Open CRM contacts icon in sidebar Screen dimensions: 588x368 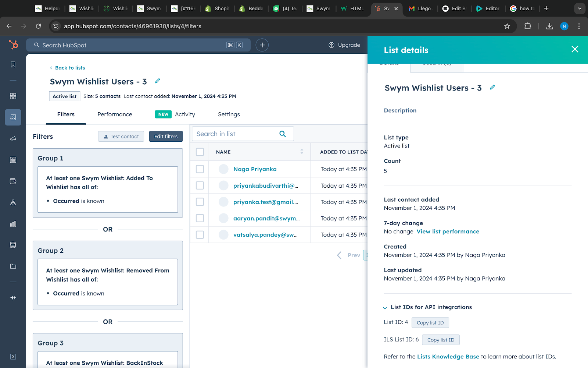[13, 117]
